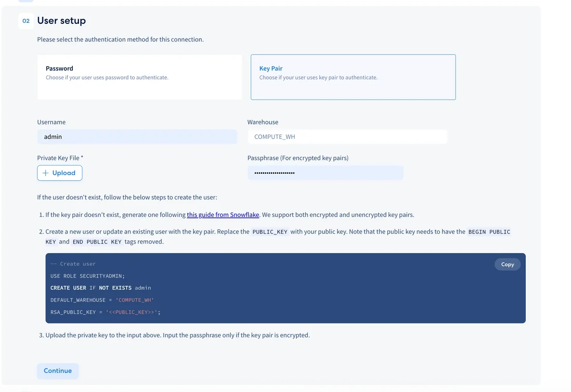Viewport: 571px width, 392px height.
Task: Click the User setup heading
Action: (61, 20)
